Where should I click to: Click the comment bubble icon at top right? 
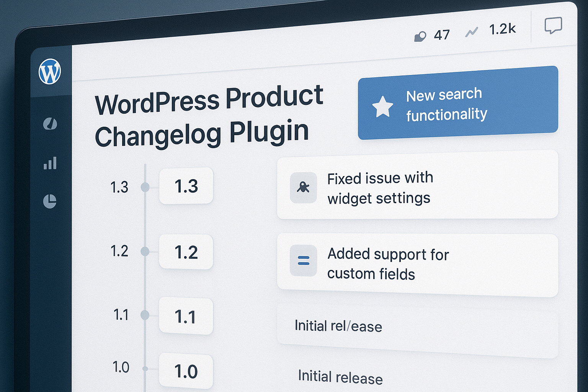[553, 26]
